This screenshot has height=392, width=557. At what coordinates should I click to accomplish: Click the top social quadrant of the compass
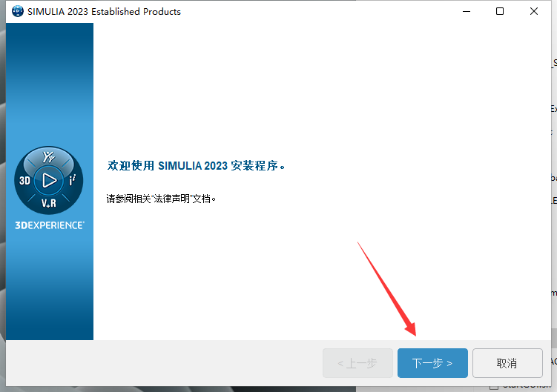click(x=49, y=156)
